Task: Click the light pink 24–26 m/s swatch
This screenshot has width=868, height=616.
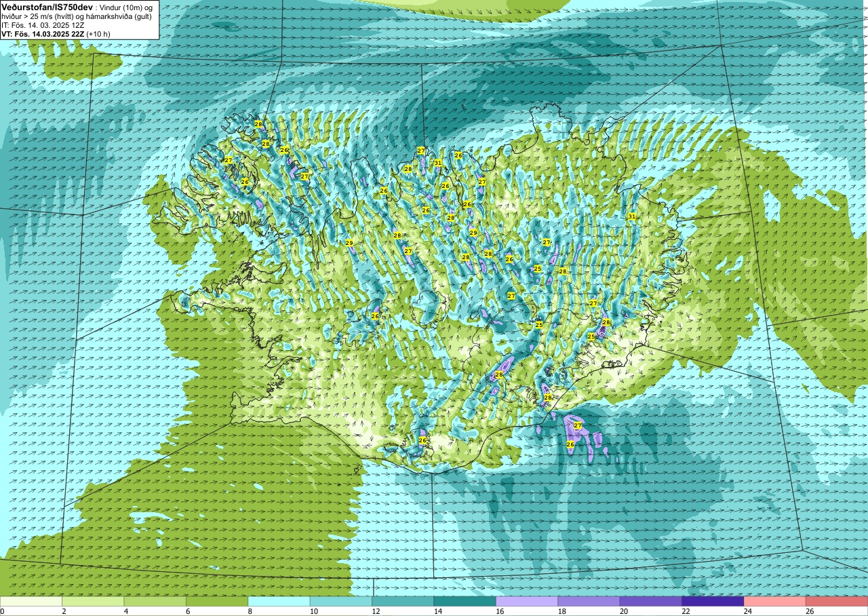Action: (x=774, y=601)
